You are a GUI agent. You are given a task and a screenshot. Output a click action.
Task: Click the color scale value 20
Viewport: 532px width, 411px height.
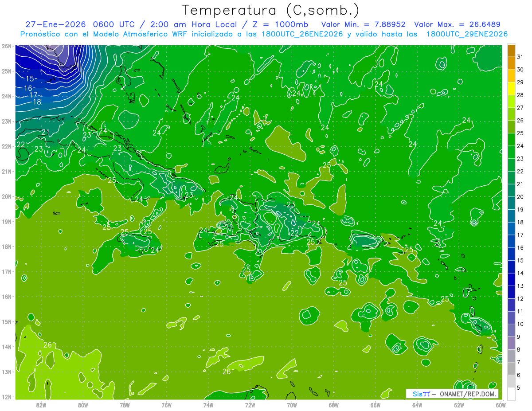(x=520, y=197)
